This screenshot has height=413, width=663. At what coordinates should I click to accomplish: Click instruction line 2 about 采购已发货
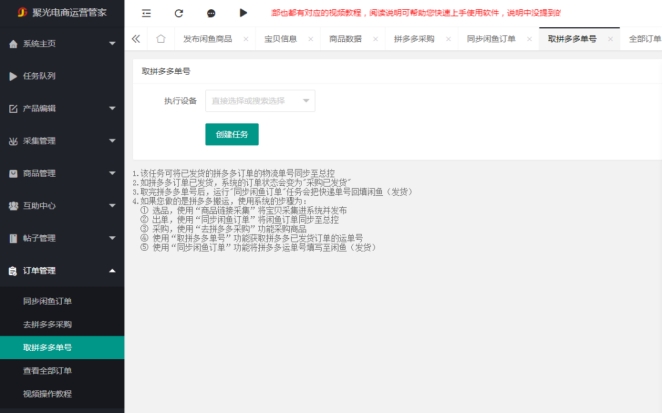point(242,183)
